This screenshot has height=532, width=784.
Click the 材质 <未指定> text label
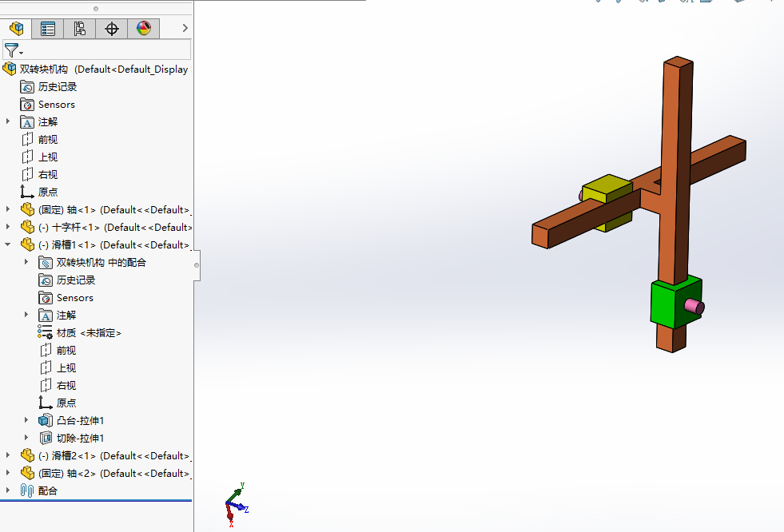click(89, 332)
